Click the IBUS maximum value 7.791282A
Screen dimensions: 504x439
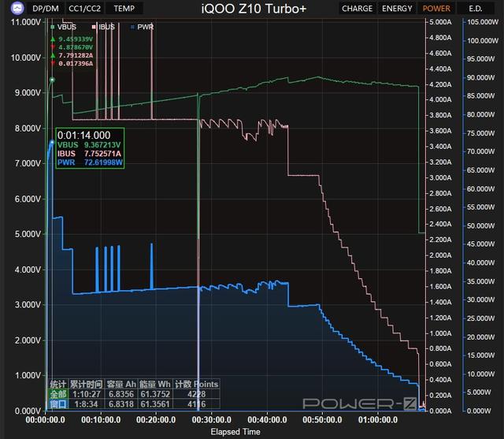(76, 55)
